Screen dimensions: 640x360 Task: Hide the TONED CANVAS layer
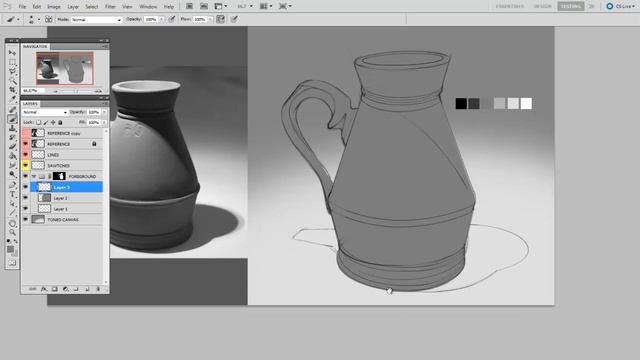tap(26, 219)
